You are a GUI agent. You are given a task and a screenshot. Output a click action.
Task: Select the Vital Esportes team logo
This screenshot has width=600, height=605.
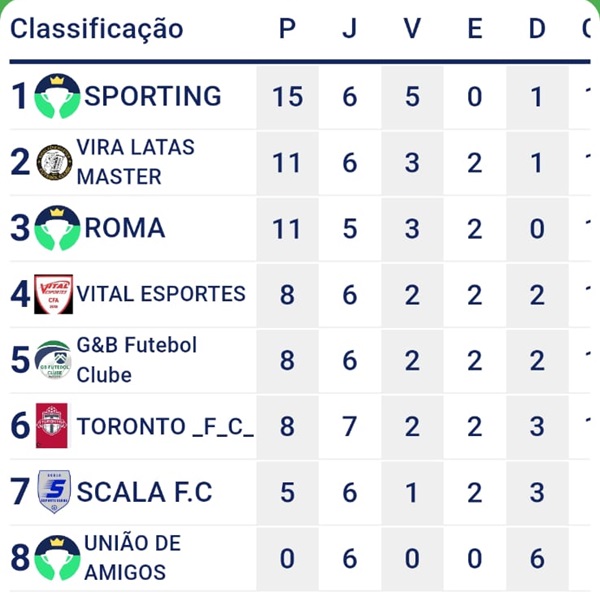coord(54,294)
